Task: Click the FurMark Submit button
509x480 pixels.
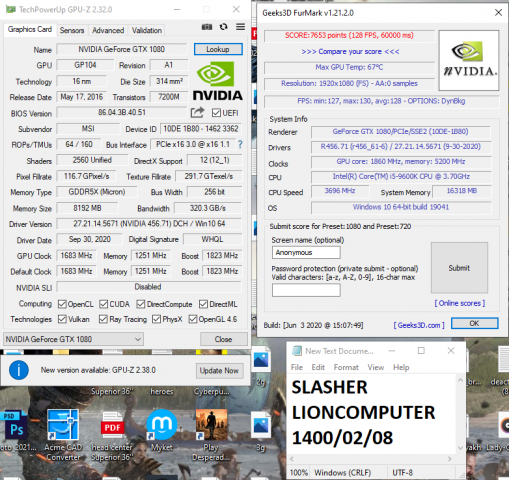Action: (x=459, y=268)
